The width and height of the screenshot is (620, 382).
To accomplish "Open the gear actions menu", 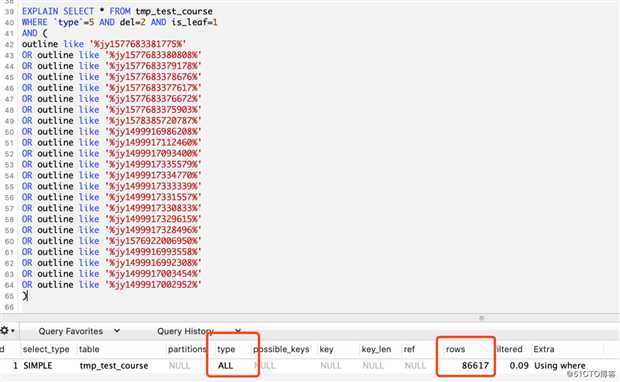I will 7,331.
